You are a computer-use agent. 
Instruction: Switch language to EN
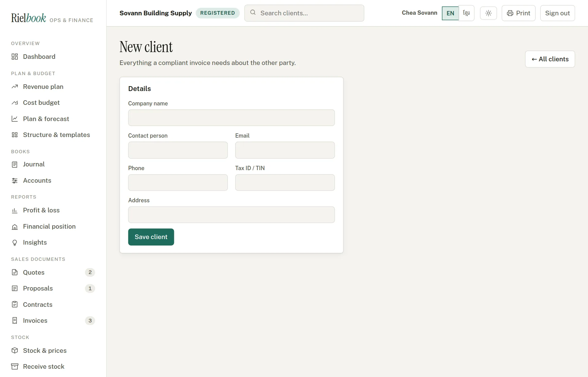(x=450, y=13)
